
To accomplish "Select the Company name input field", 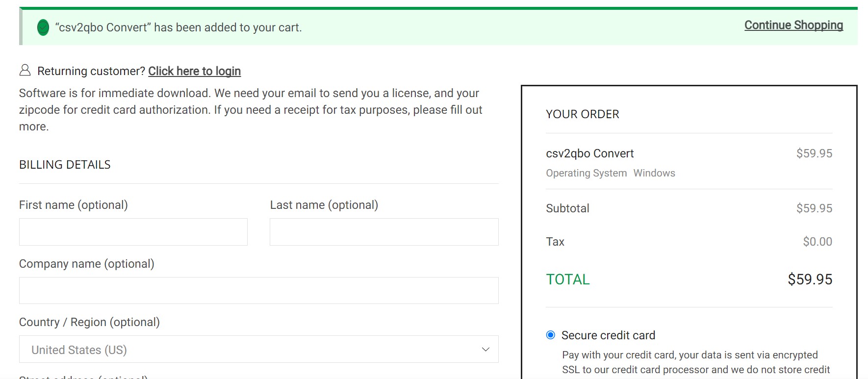I will (x=258, y=290).
